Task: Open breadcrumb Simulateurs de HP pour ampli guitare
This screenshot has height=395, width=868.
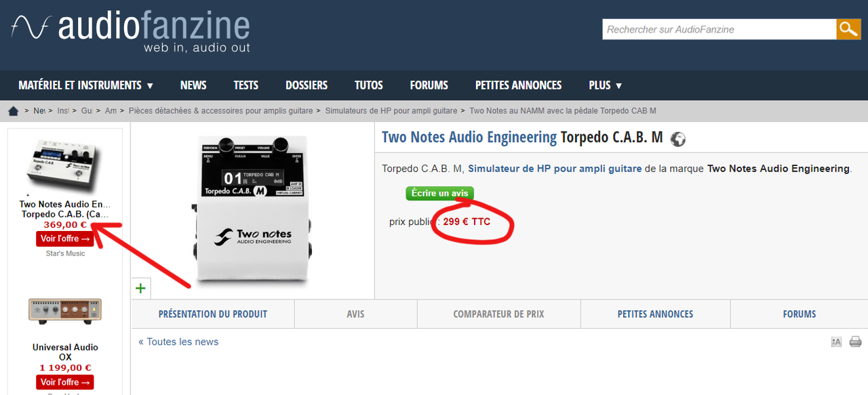Action: 391,110
